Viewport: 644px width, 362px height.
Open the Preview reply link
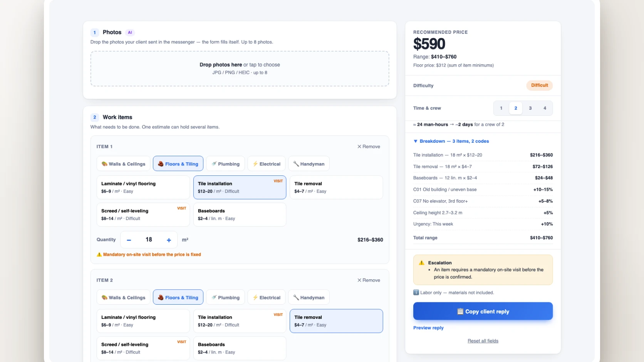(x=428, y=328)
